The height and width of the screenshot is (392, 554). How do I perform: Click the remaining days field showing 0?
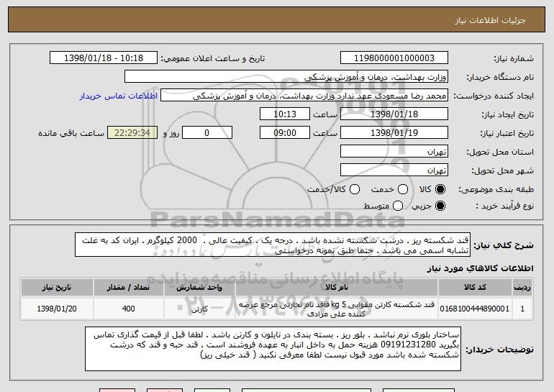tap(207, 133)
